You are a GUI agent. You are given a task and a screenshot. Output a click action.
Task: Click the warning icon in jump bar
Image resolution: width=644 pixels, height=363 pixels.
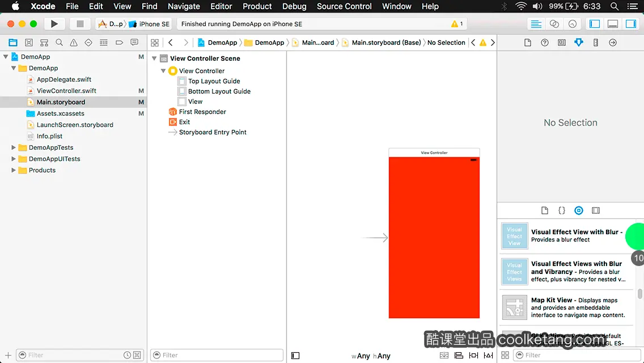[x=483, y=43]
